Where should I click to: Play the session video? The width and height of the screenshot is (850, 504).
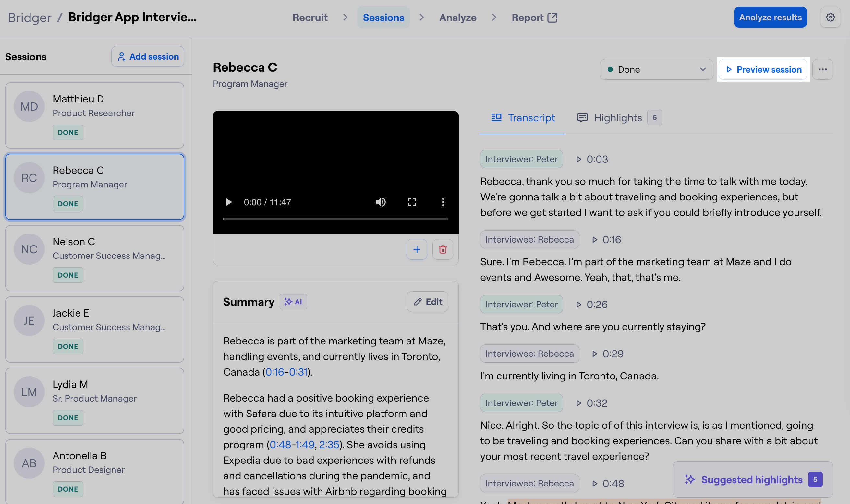click(229, 202)
